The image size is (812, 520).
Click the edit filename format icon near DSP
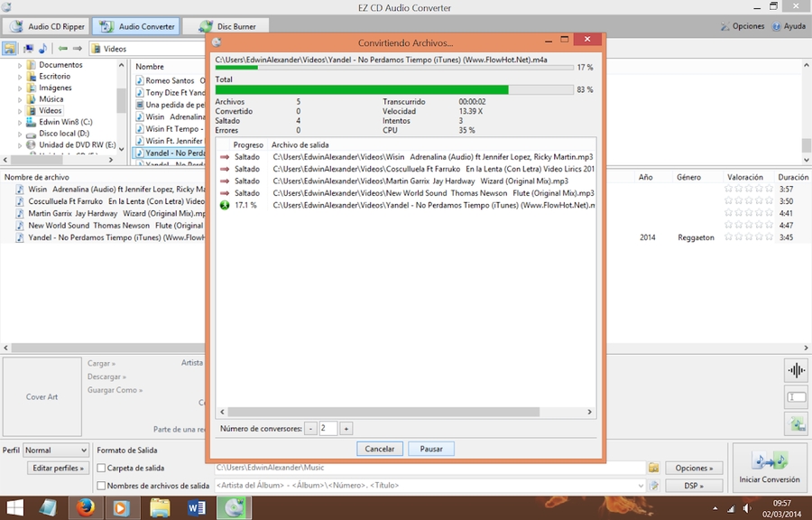tap(653, 485)
